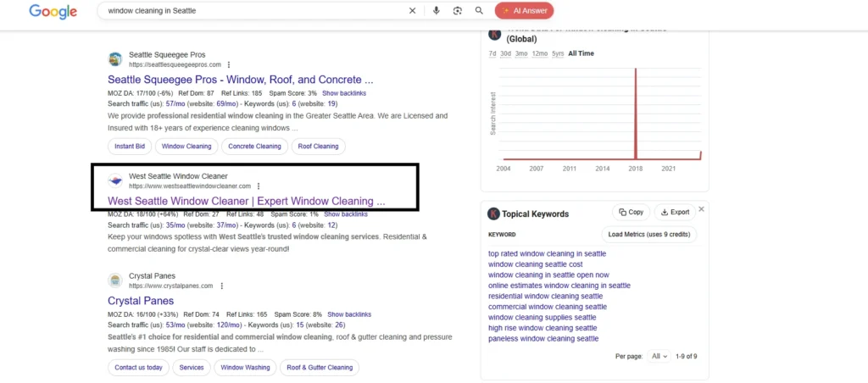Submit search with magnifying glass icon
The image size is (868, 383).
click(x=479, y=10)
